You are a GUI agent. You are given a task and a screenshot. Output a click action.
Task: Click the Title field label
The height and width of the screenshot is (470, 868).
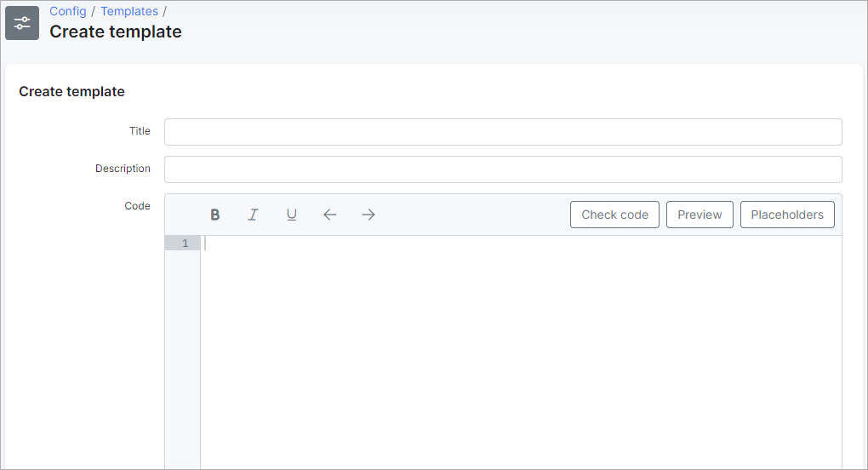pos(140,131)
